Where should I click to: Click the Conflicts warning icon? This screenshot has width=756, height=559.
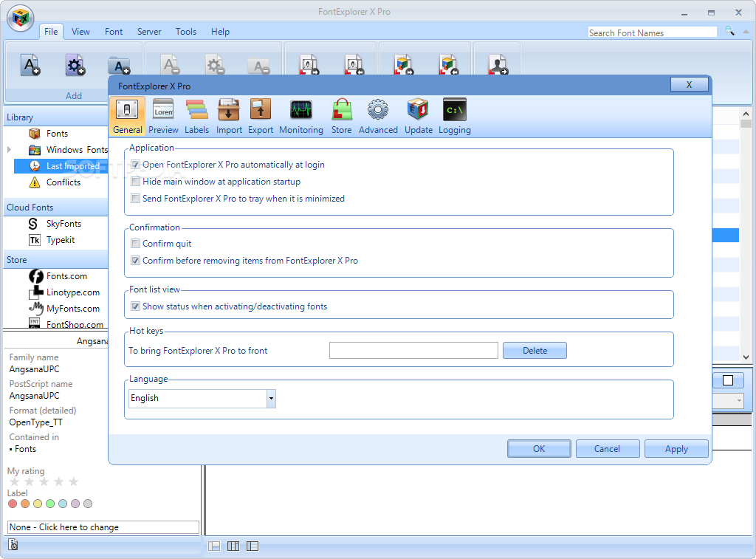click(34, 182)
